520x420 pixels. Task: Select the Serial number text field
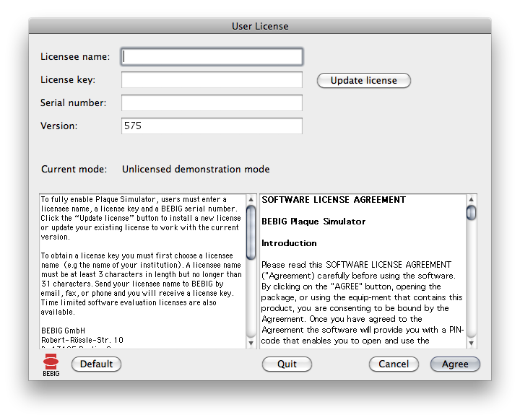coord(212,102)
